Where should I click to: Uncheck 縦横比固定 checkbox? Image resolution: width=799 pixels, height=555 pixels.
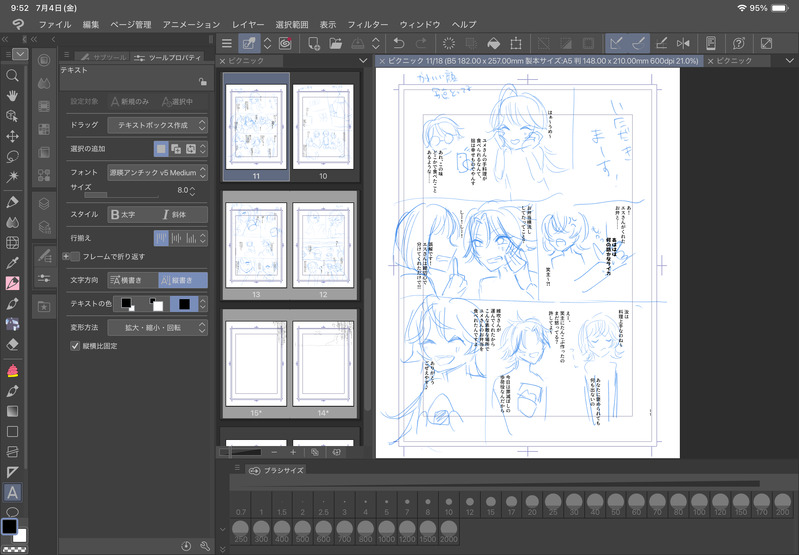(75, 346)
